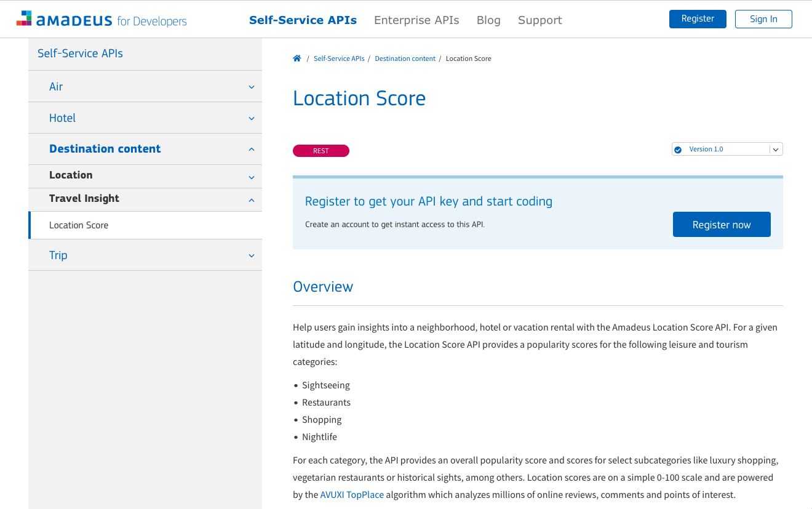Expand the Trip section chevron
The image size is (812, 509).
click(x=252, y=255)
